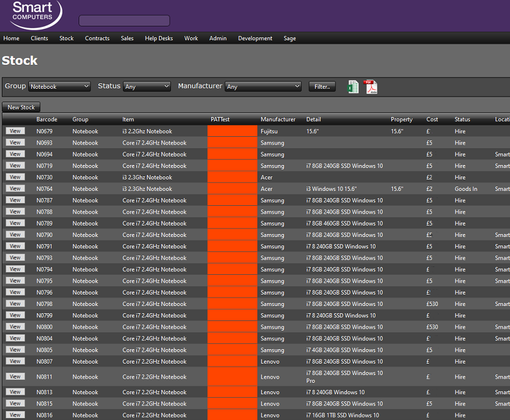510x420 pixels.
Task: Click orange PATTest cell for N0730
Action: pos(232,177)
